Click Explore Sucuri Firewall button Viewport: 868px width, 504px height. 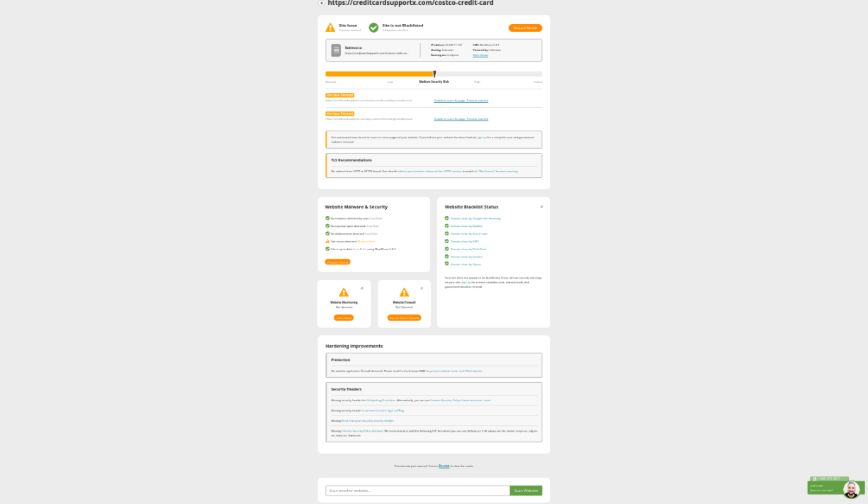pos(404,318)
